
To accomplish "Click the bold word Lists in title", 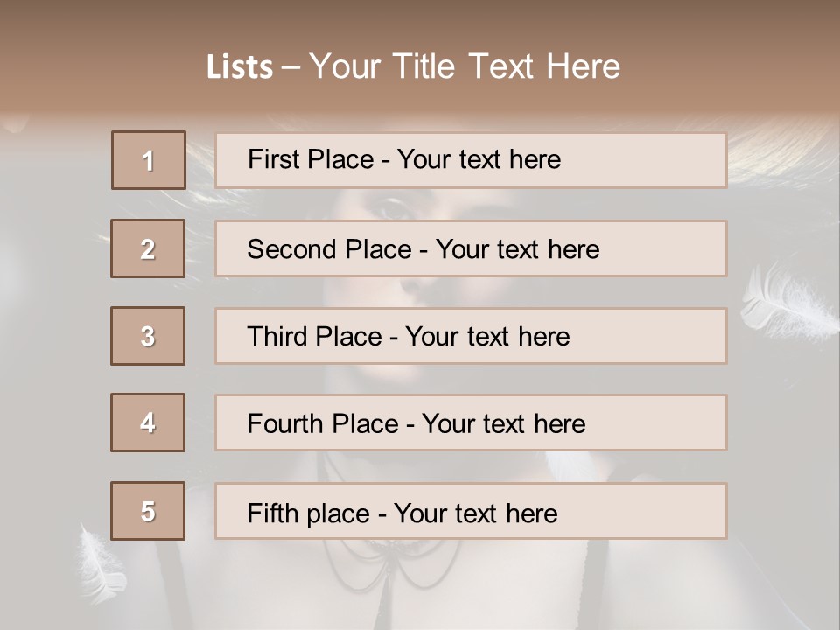I will [239, 67].
